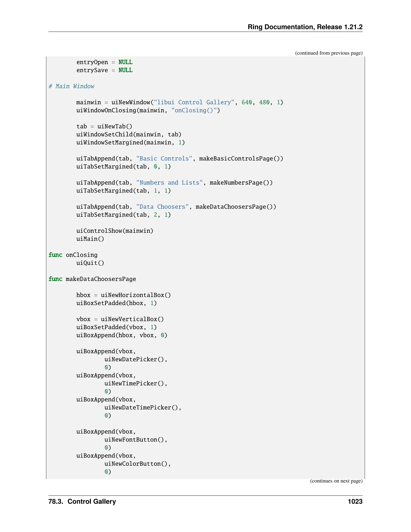This screenshot has height=532, width=411.
Task: Click the 'Numbers and Lists' string literal
Action: 169,183
